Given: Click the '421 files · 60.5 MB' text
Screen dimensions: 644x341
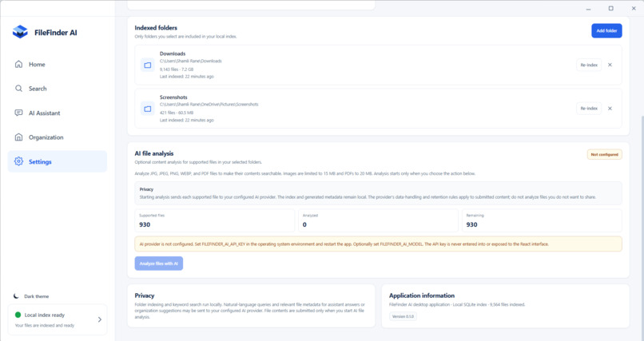Looking at the screenshot, I should point(177,113).
